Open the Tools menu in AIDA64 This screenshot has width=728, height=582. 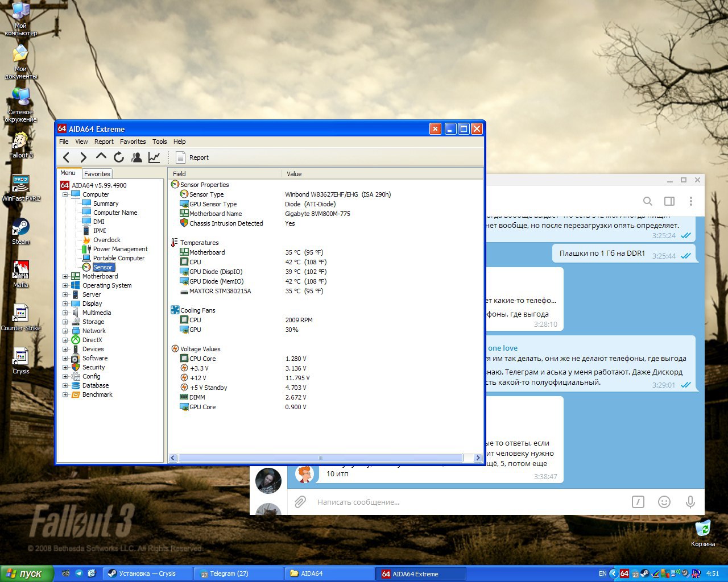(x=159, y=142)
